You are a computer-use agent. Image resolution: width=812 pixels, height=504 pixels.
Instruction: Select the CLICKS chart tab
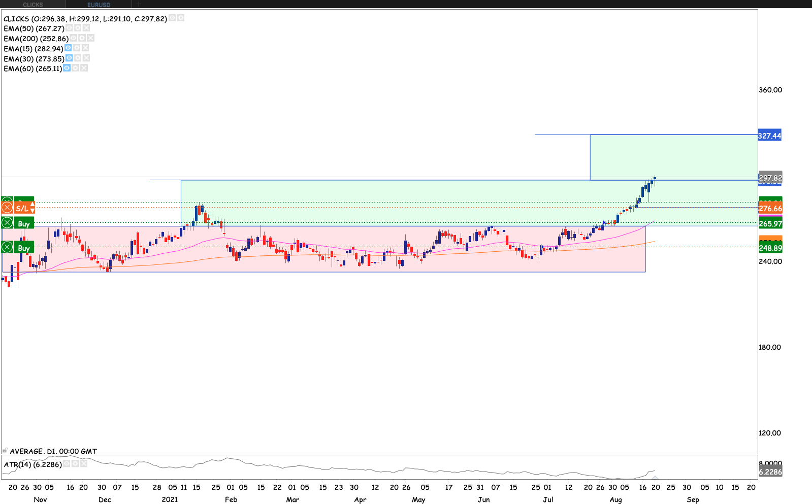point(33,5)
